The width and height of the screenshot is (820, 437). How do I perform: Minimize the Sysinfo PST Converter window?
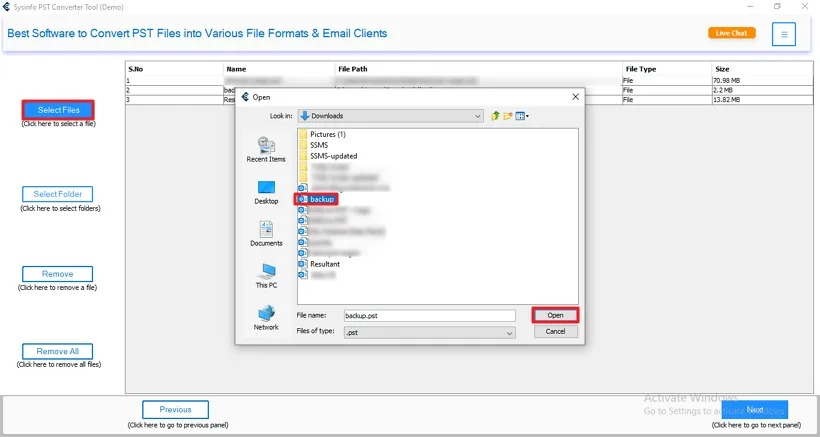tap(750, 7)
